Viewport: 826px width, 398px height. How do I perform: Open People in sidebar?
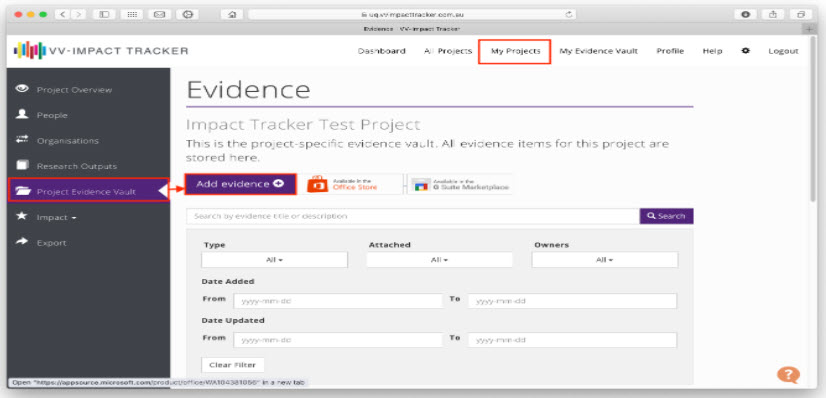pyautogui.click(x=52, y=115)
